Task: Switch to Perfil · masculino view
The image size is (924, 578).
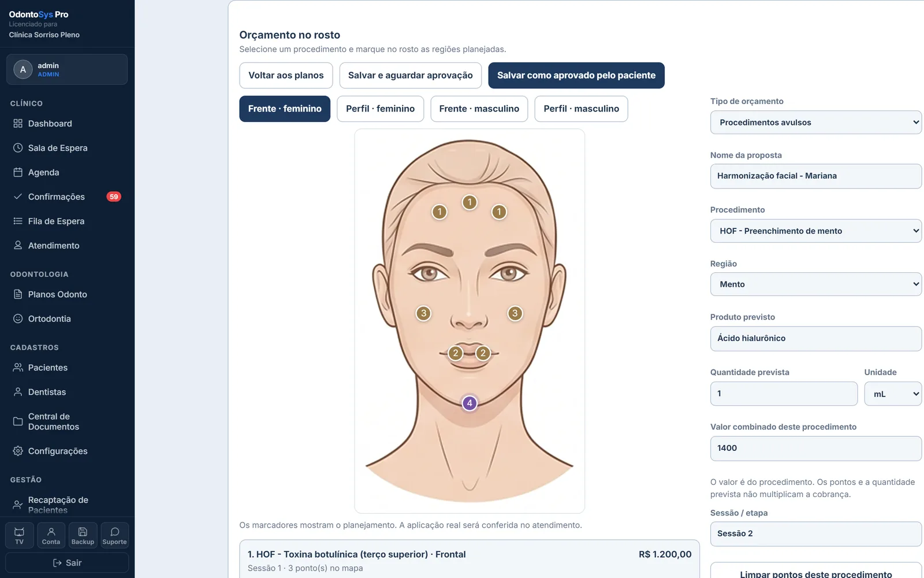Action: [581, 109]
